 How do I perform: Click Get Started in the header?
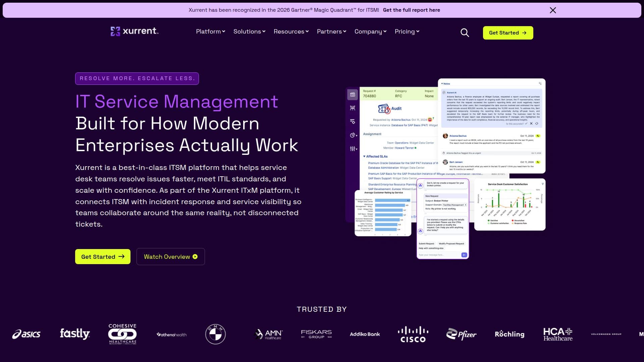pos(508,33)
